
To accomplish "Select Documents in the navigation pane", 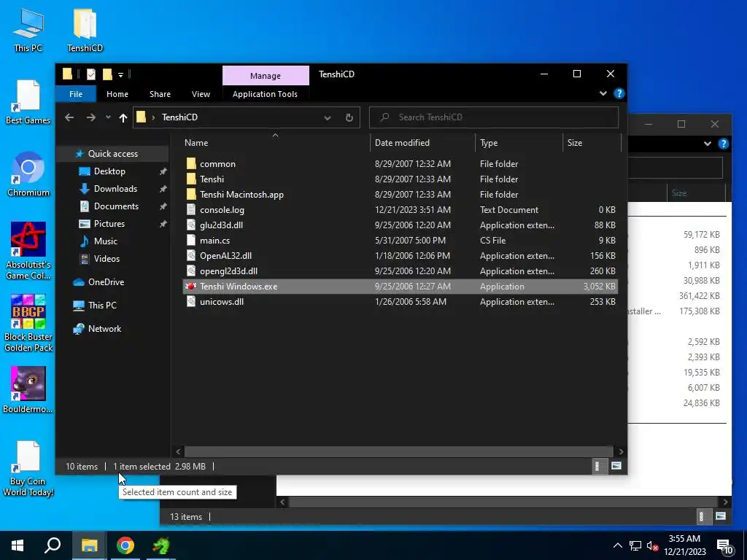I will pyautogui.click(x=116, y=206).
